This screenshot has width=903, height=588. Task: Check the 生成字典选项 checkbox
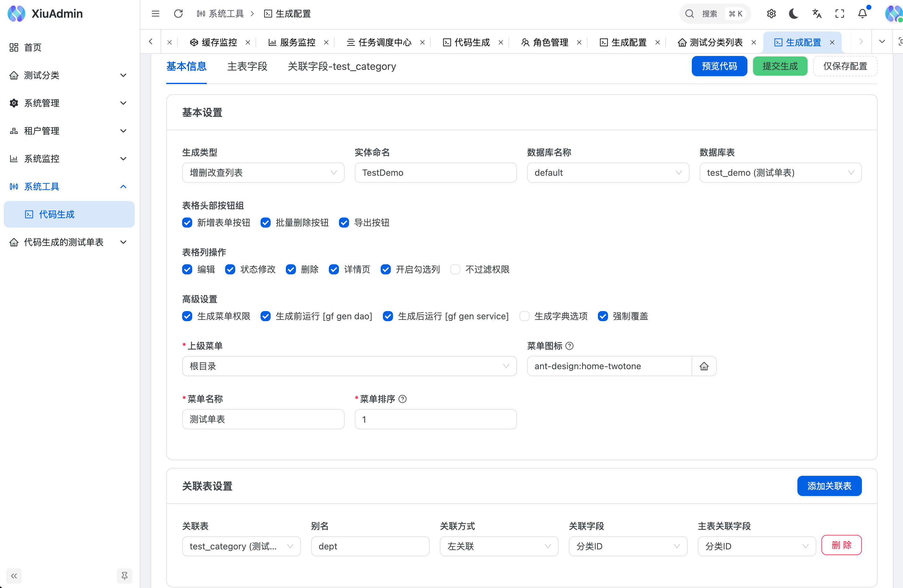524,316
